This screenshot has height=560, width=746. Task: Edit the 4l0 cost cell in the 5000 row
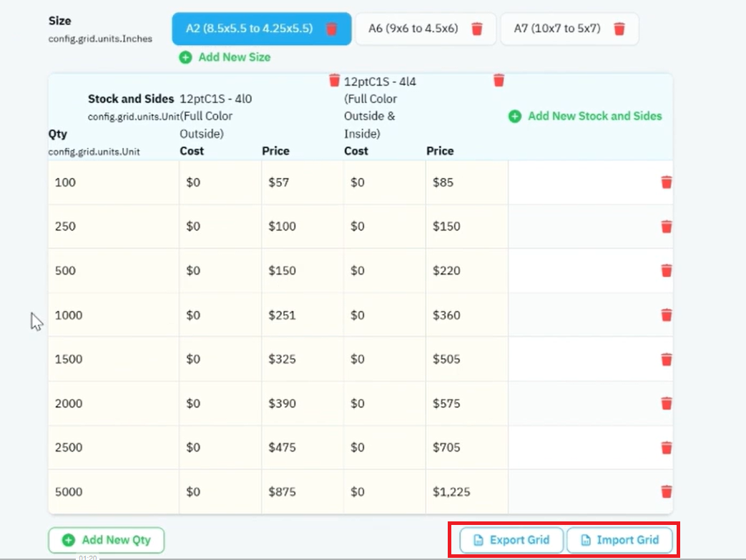coord(220,491)
